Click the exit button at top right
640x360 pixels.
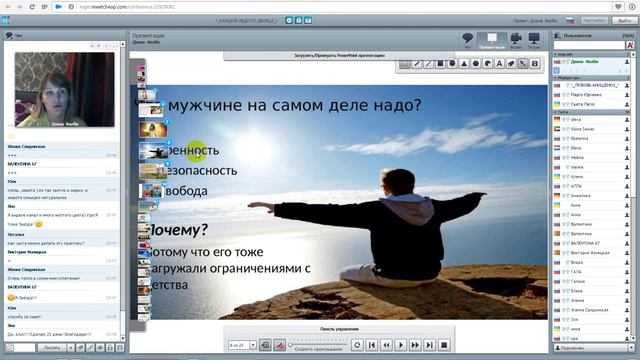coord(624,20)
